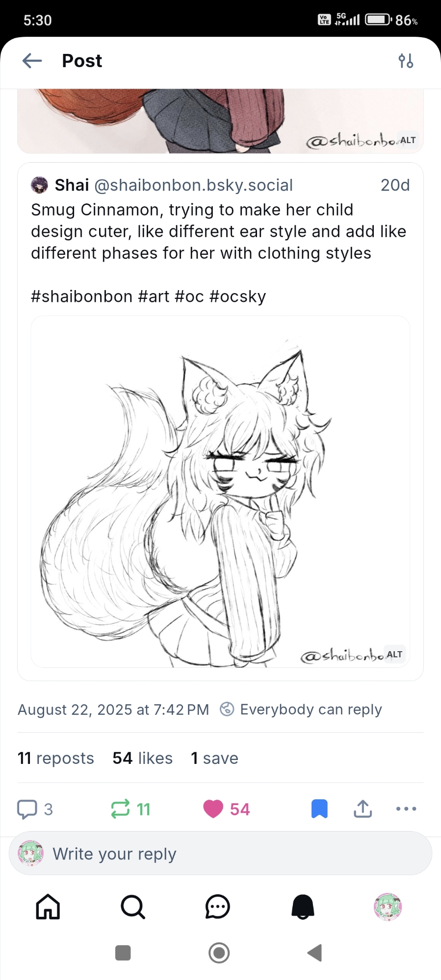Open the Search tab
Screen dimensions: 441x980
pos(133,906)
